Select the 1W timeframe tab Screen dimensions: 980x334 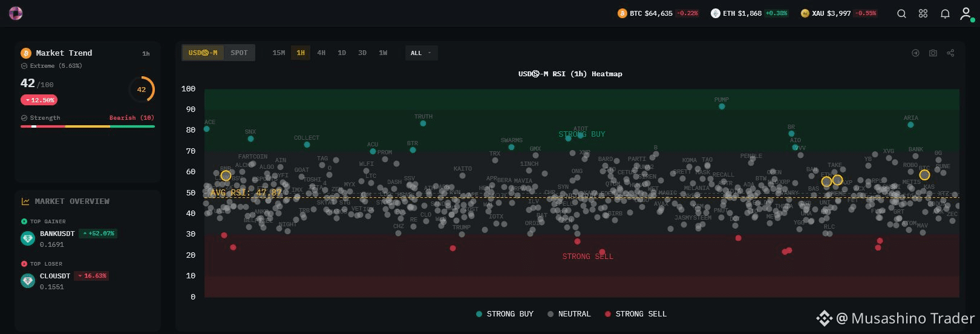(383, 53)
